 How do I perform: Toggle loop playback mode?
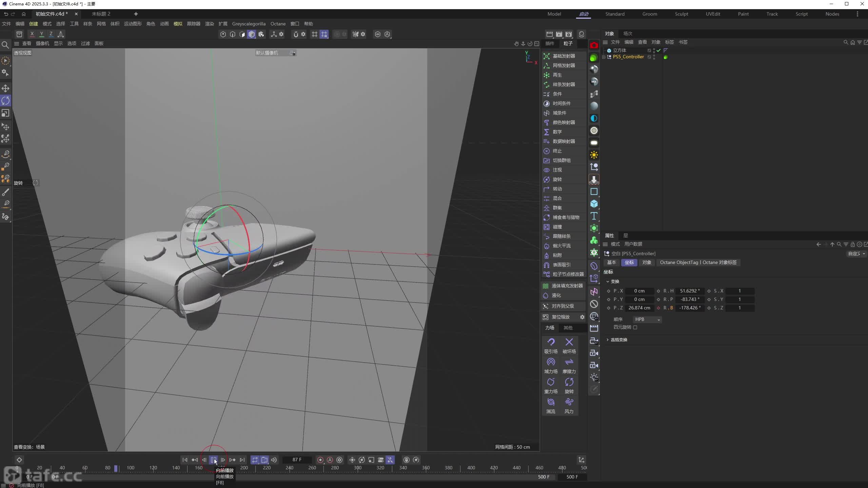[x=255, y=460]
